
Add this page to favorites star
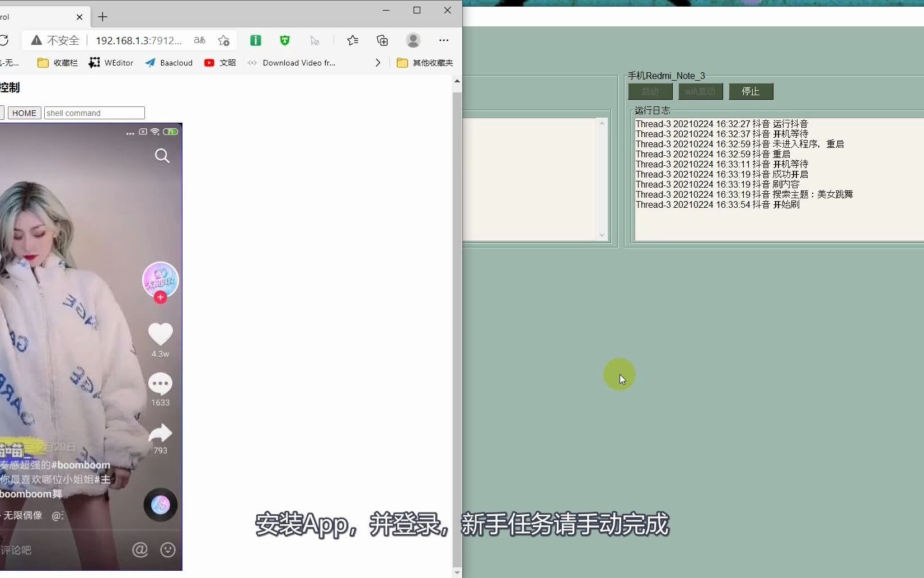click(x=224, y=40)
